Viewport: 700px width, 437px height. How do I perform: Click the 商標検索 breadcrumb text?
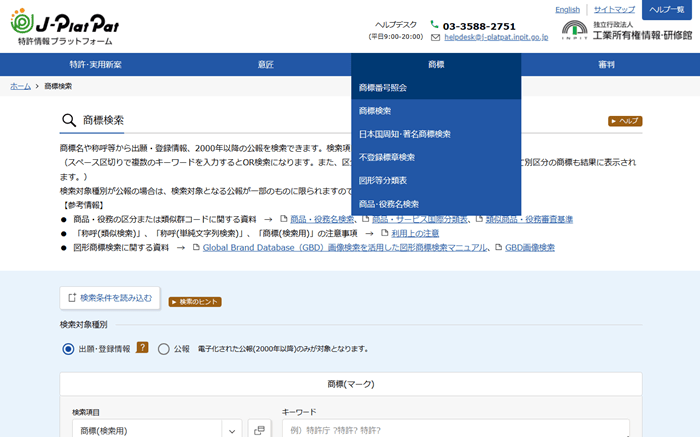point(58,86)
